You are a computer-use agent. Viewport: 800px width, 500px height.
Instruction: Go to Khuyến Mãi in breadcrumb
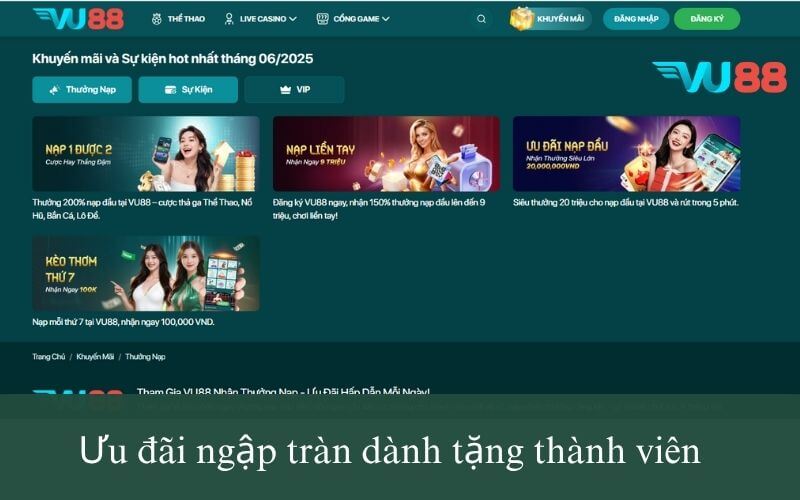(x=95, y=357)
